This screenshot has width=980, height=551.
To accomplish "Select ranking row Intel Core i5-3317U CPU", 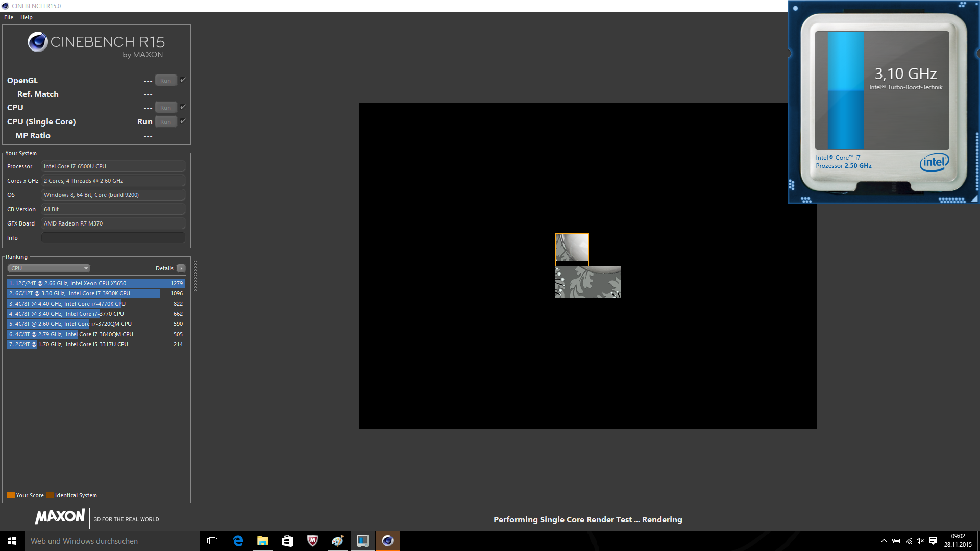I will (96, 344).
